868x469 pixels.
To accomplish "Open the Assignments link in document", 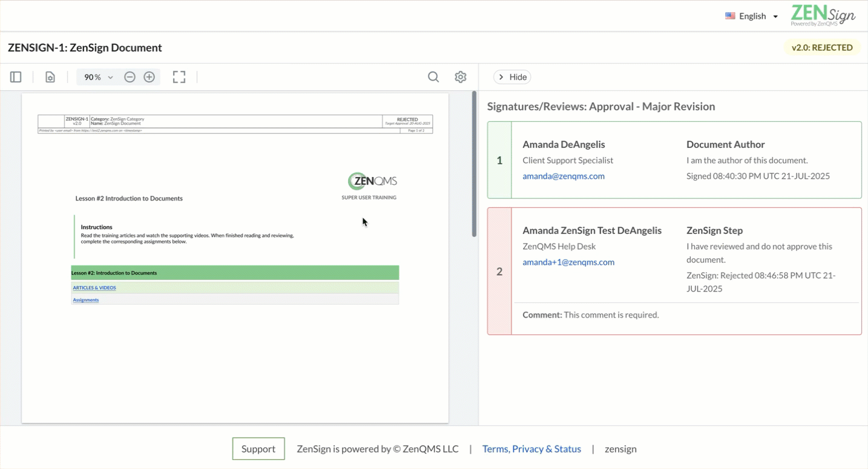I will 86,300.
